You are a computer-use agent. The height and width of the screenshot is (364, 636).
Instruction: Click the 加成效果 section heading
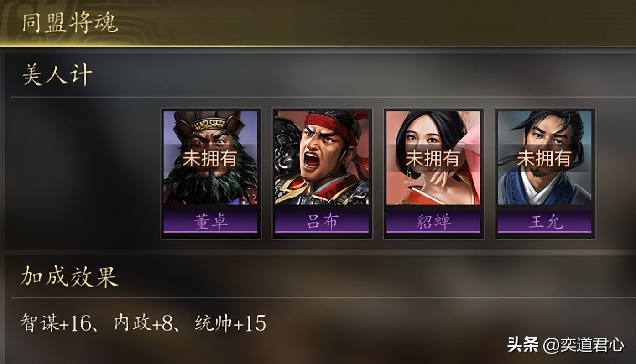[x=70, y=276]
